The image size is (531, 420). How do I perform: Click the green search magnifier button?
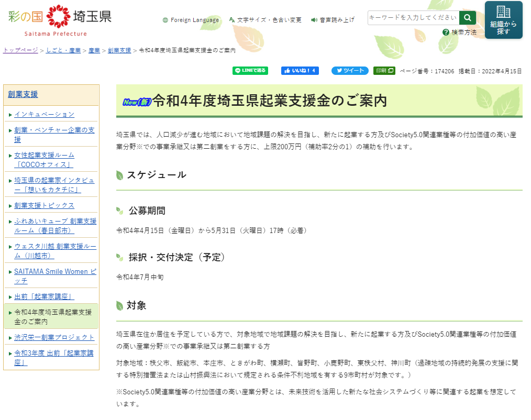pyautogui.click(x=468, y=18)
